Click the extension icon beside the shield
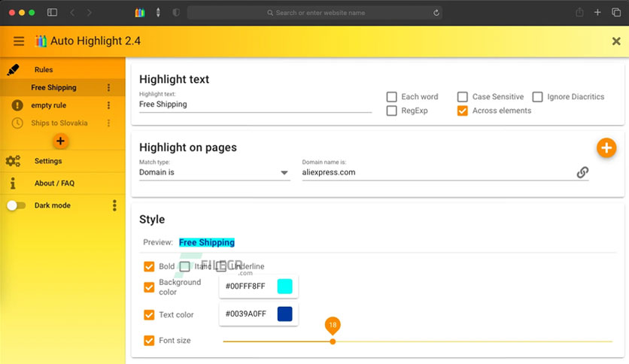Screen dimensions: 629x364 158,13
